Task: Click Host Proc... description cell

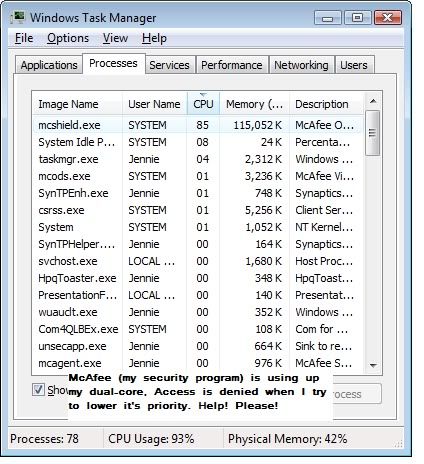Action: click(x=324, y=261)
